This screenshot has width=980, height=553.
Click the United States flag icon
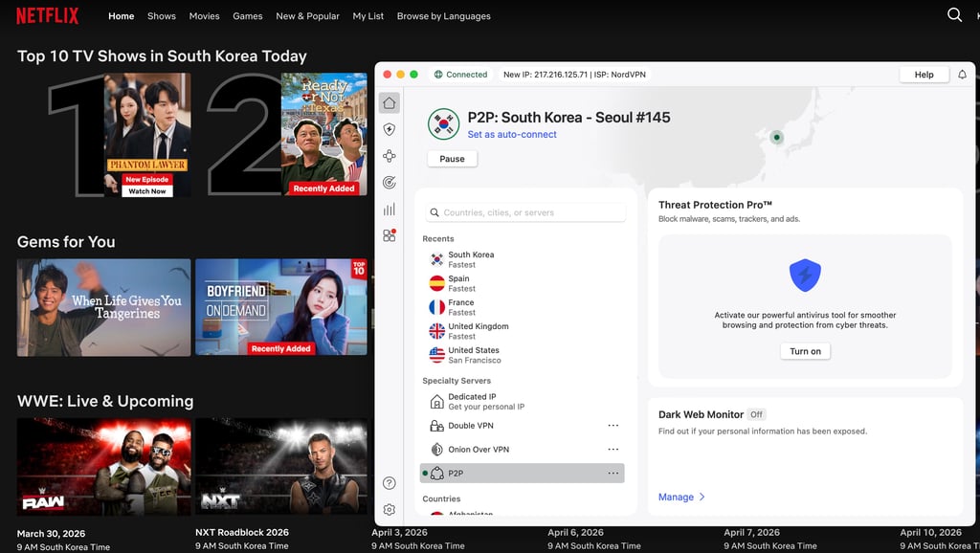pyautogui.click(x=436, y=355)
